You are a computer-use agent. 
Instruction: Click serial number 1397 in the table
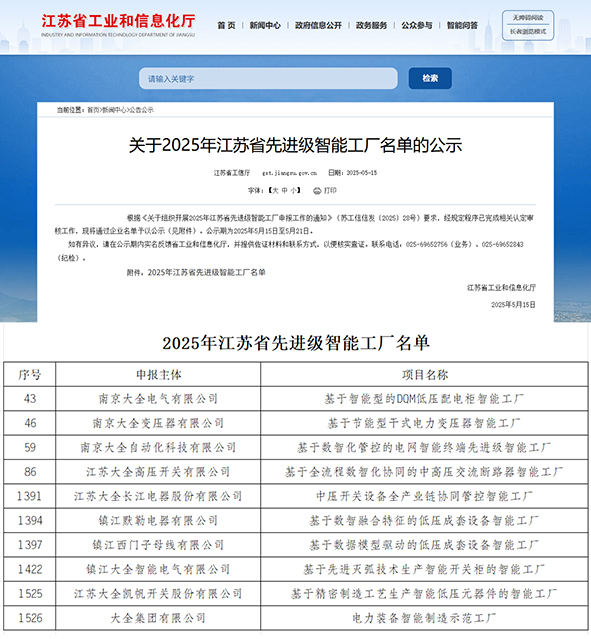click(x=30, y=545)
